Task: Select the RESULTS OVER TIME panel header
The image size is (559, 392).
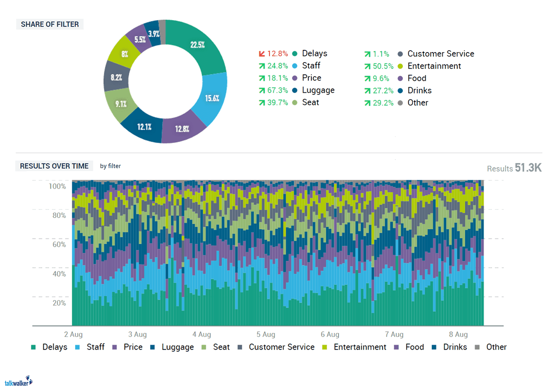Action: pos(54,166)
